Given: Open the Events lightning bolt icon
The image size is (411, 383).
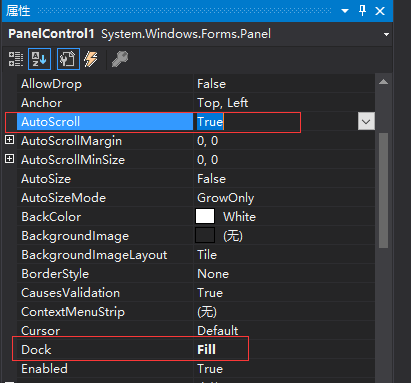Looking at the screenshot, I should click(x=91, y=59).
